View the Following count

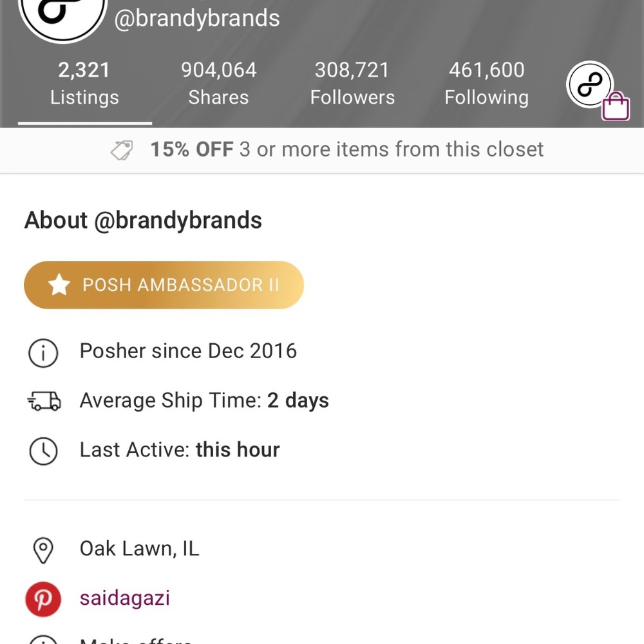click(486, 82)
